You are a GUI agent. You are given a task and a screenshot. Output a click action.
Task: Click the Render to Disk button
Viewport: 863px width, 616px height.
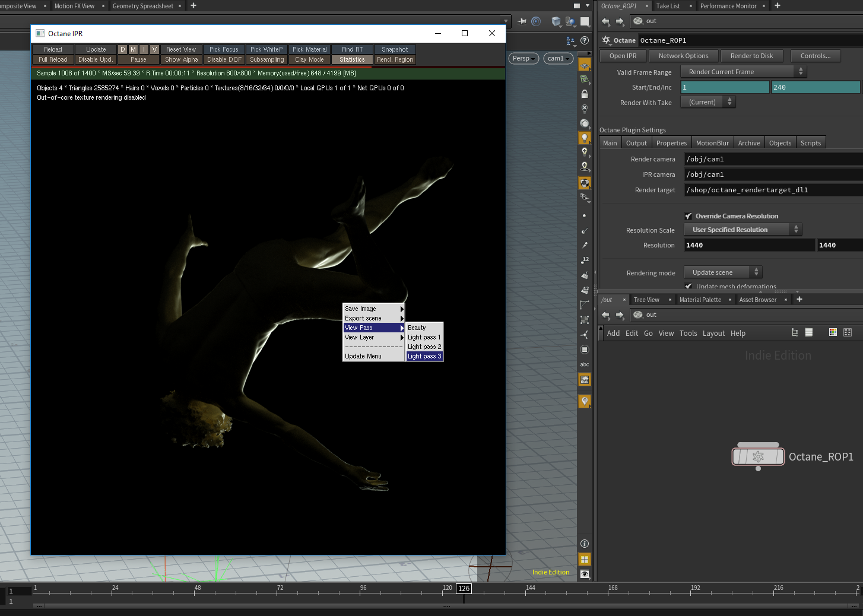coord(751,56)
